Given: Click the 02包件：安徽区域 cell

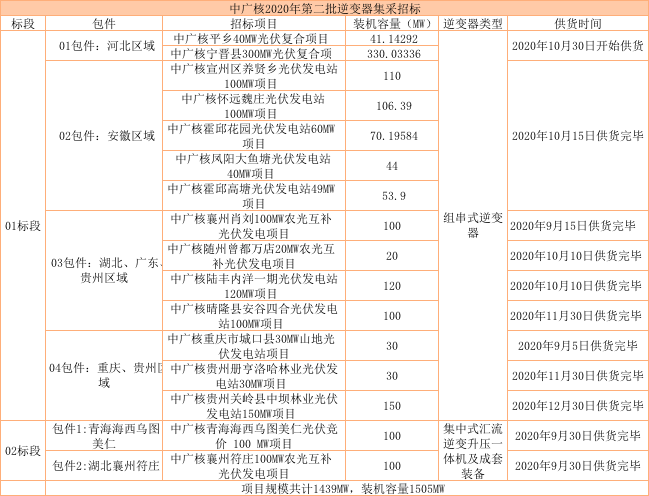Looking at the screenshot, I should (x=104, y=136).
